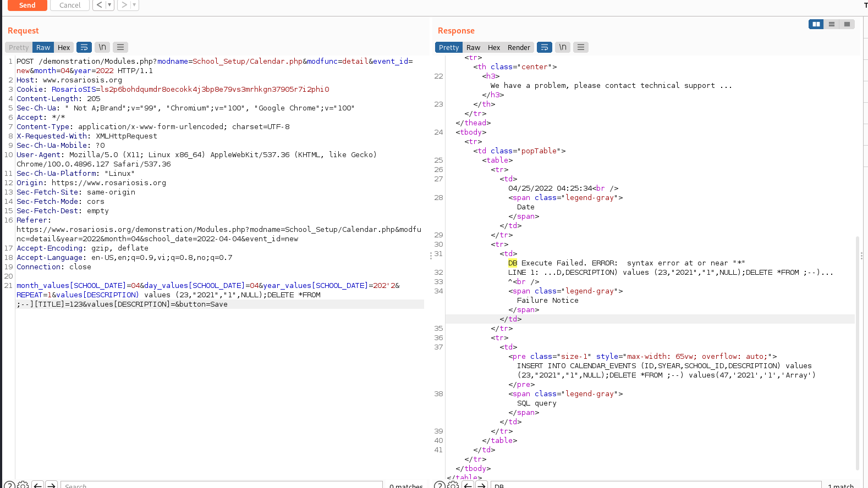The width and height of the screenshot is (868, 488).
Task: Click the month_values[SCHOOL_DATE] request body line
Action: coord(208,285)
